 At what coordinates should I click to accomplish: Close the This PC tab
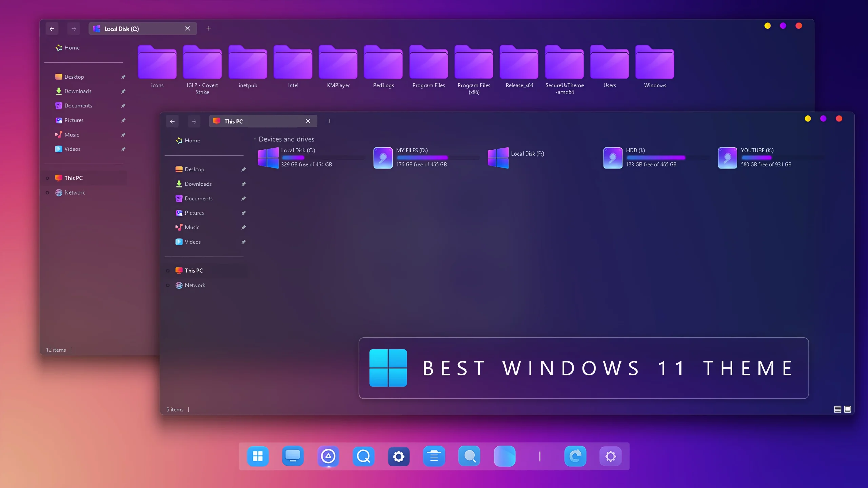point(308,121)
